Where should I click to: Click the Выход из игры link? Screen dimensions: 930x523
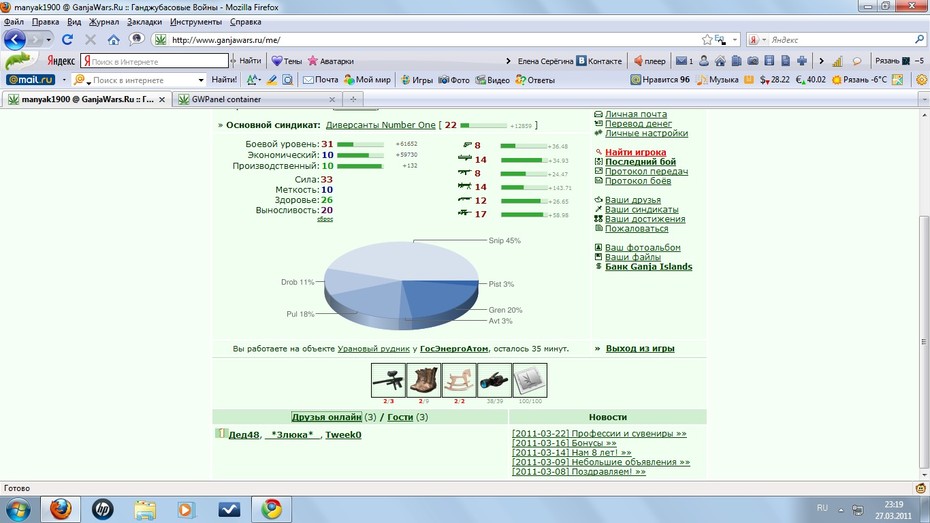coord(640,349)
